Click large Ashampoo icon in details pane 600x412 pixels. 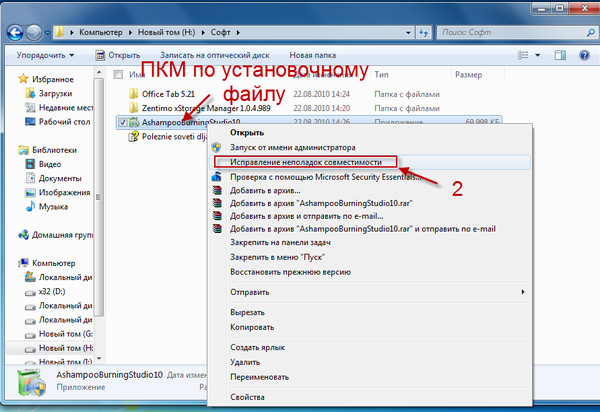31,383
